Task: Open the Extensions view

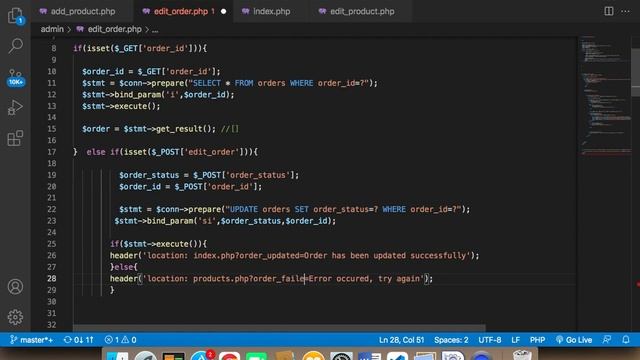Action: pos(16,138)
